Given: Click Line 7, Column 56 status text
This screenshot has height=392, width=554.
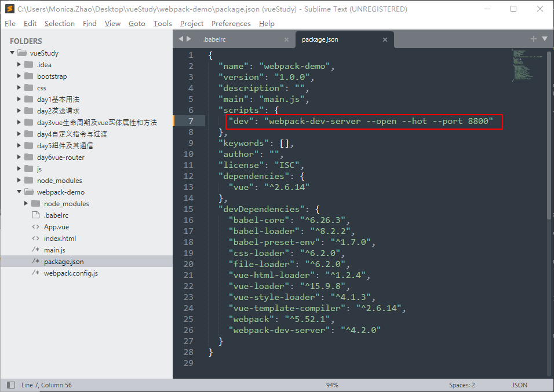Looking at the screenshot, I should (46, 385).
